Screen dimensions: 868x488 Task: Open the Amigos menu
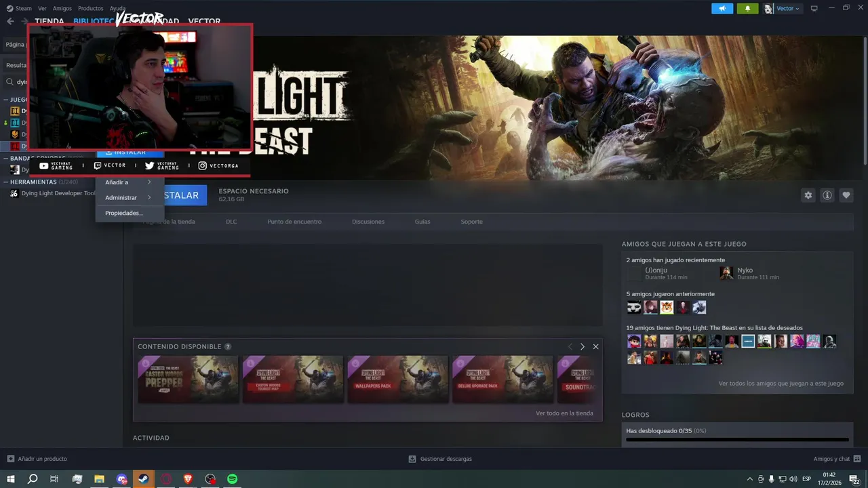62,8
